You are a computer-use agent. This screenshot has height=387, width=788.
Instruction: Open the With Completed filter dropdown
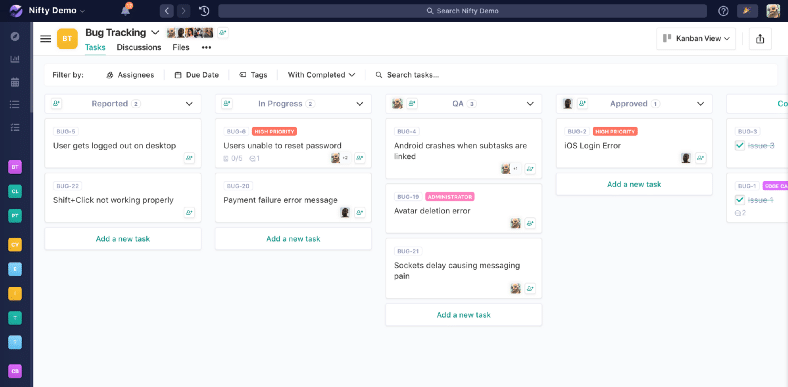[321, 75]
